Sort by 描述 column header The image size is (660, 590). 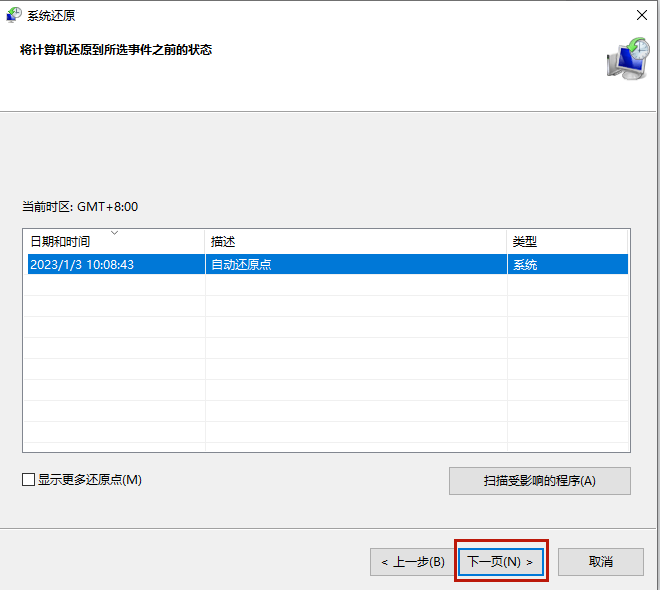click(x=356, y=242)
